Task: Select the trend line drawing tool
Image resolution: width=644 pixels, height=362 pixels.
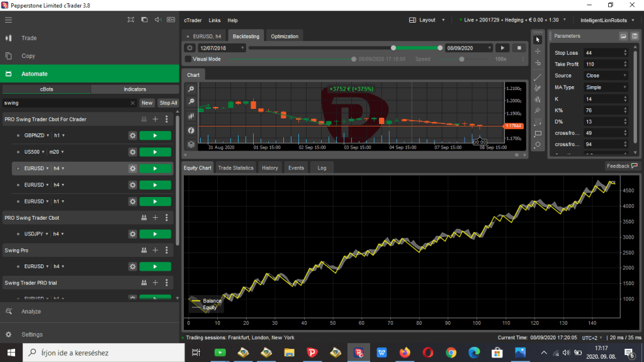Action: [537, 77]
